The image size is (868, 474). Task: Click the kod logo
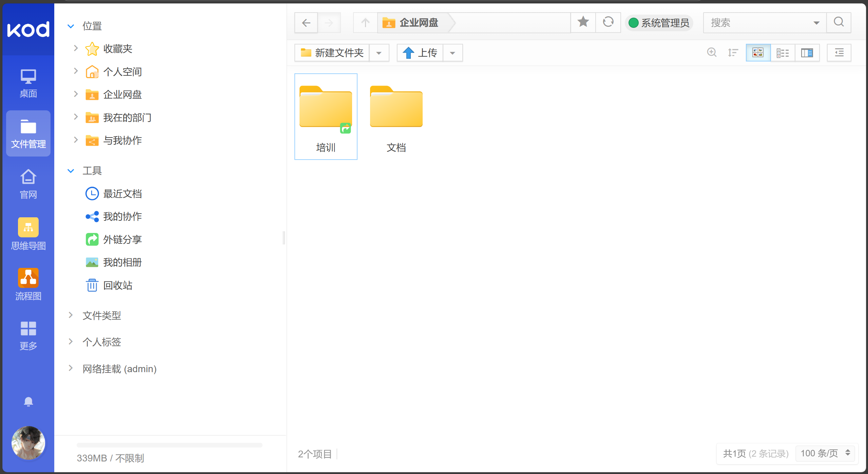click(x=28, y=30)
